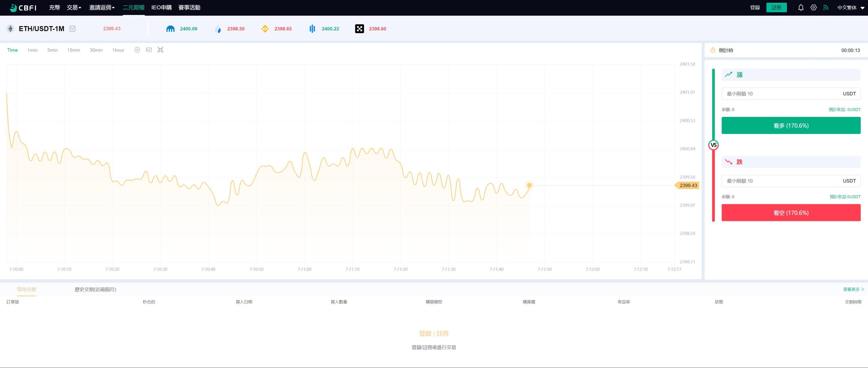
Task: Open the settings gear icon
Action: pos(813,7)
